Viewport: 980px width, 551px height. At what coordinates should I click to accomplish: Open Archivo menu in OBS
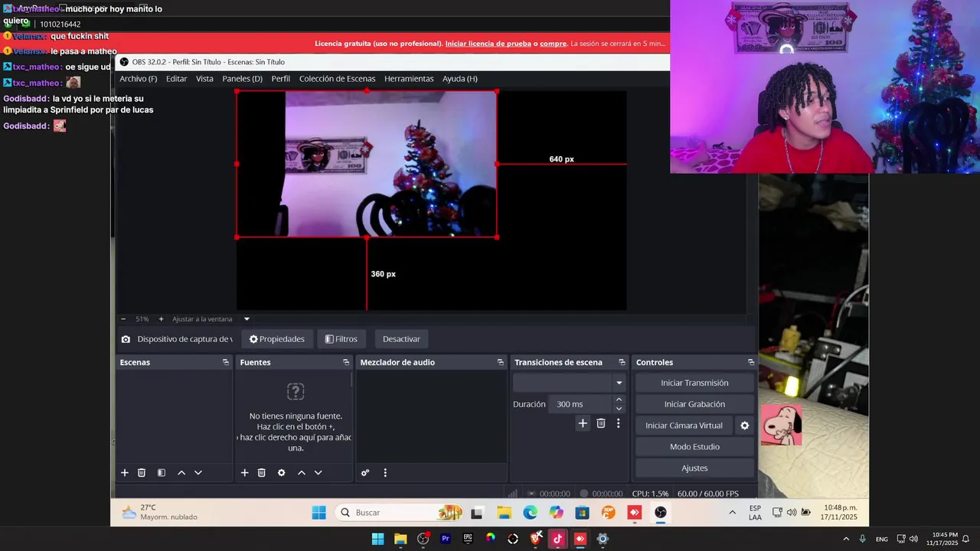138,79
